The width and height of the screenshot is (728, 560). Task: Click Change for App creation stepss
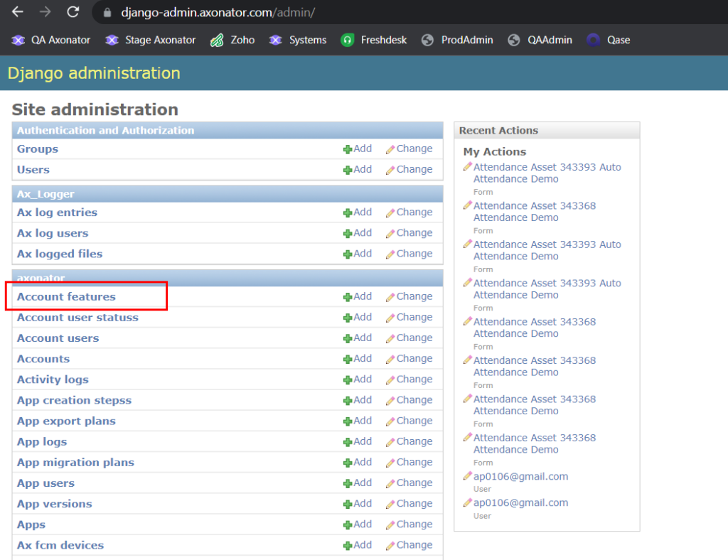409,400
